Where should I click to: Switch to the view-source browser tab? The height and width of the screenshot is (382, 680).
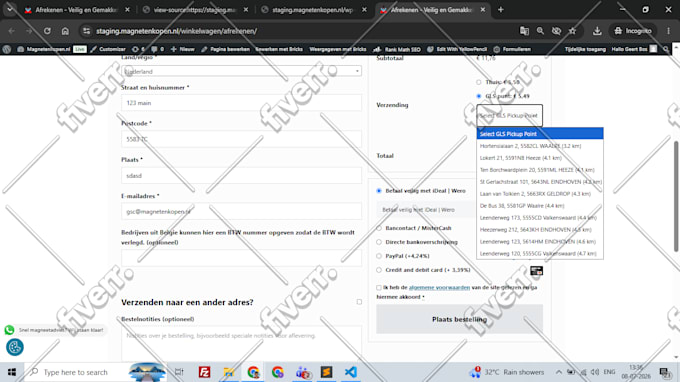point(195,10)
